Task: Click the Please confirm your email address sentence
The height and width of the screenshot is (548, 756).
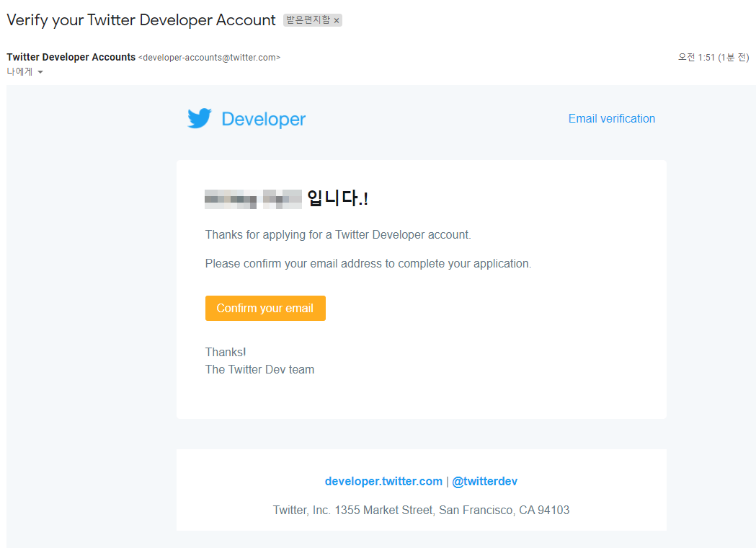Action: point(368,264)
